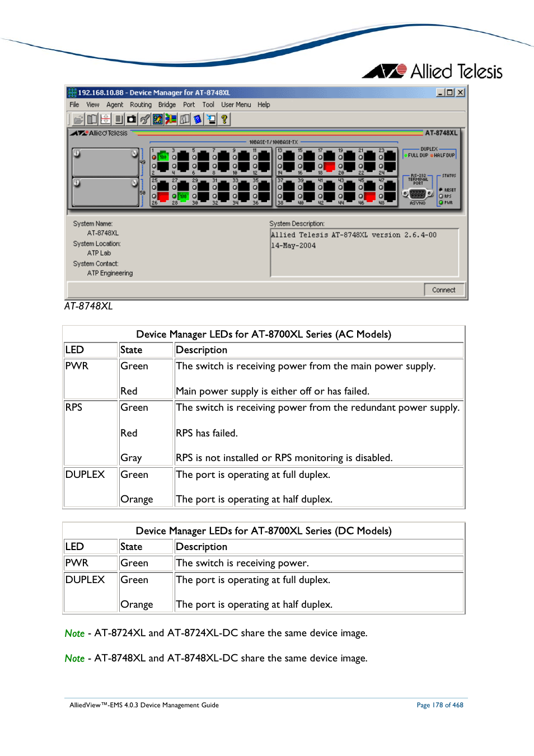
Task: Open the View menu
Action: point(93,105)
